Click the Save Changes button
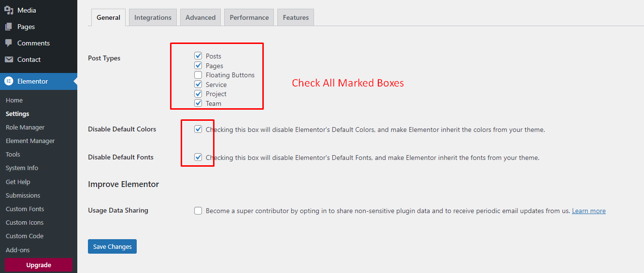 113,246
